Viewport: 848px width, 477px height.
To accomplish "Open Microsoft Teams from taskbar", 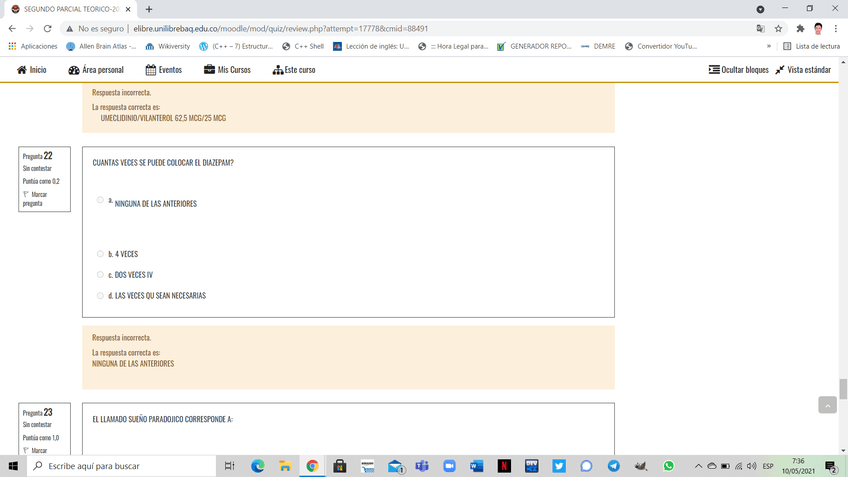I will point(422,466).
